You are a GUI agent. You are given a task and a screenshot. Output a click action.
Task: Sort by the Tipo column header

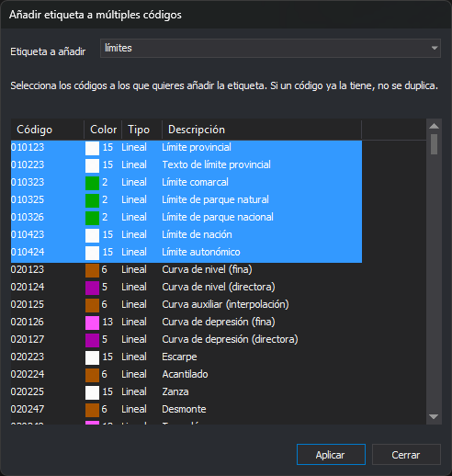141,130
